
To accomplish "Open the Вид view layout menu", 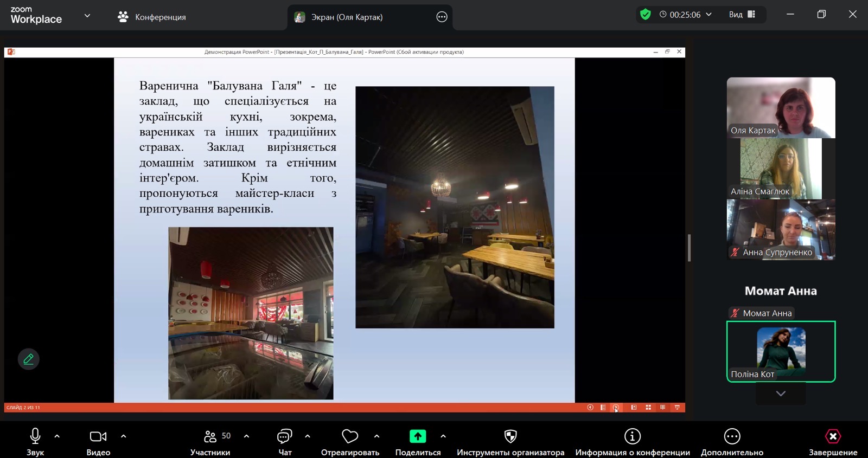I will (742, 15).
